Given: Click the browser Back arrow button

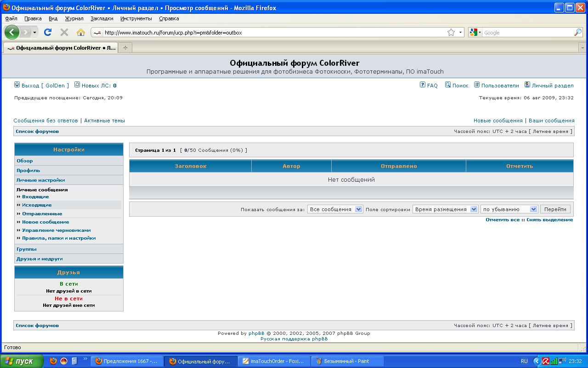Looking at the screenshot, I should (x=11, y=32).
